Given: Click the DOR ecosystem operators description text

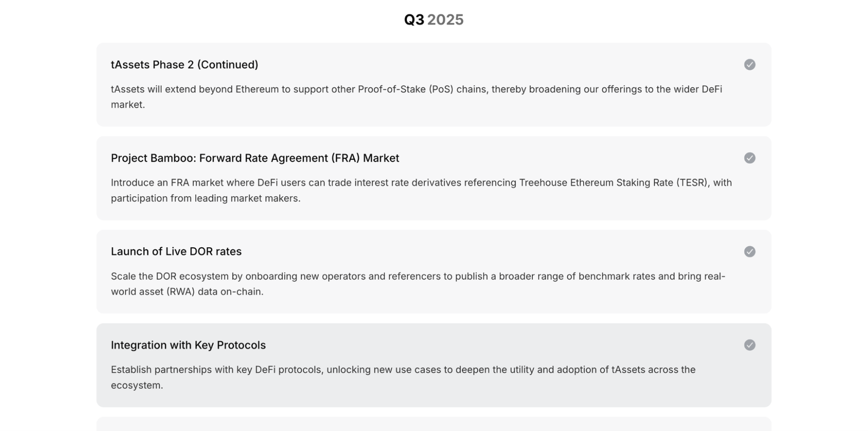Looking at the screenshot, I should click(418, 284).
